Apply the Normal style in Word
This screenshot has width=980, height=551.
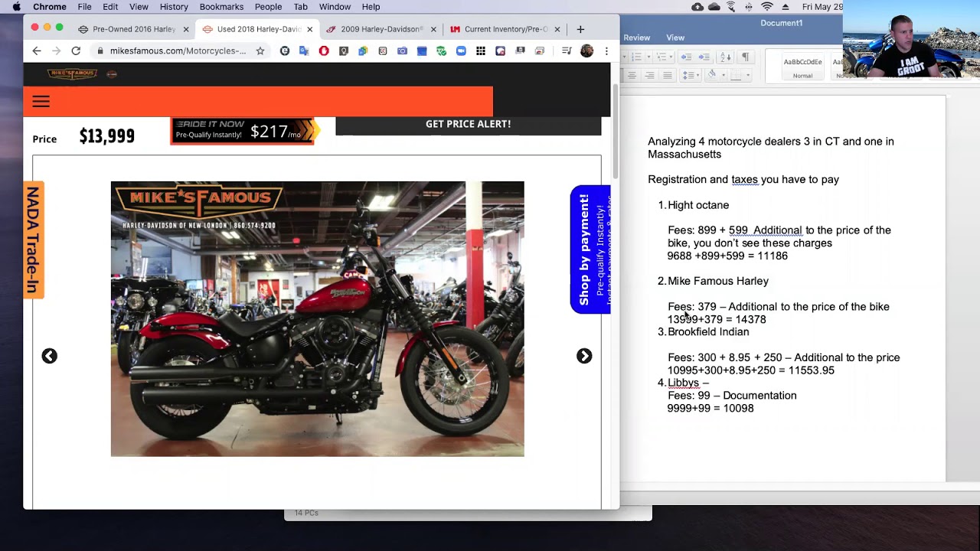[802, 67]
